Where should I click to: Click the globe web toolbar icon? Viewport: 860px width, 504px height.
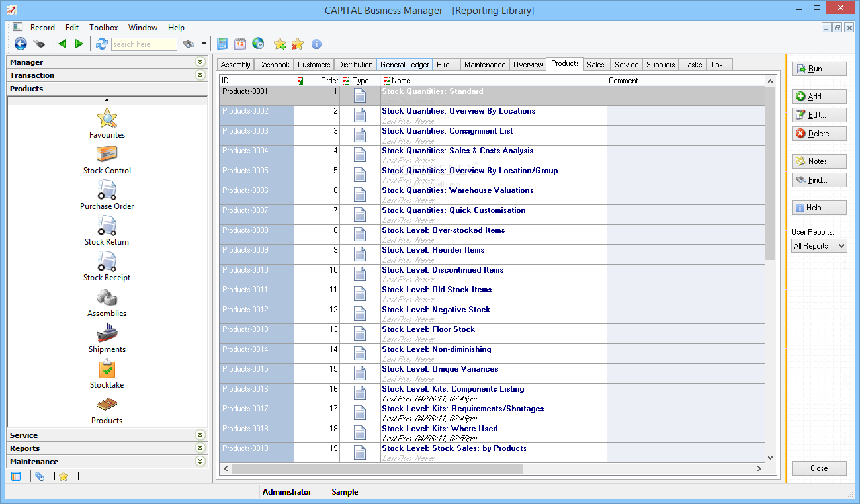(x=258, y=44)
